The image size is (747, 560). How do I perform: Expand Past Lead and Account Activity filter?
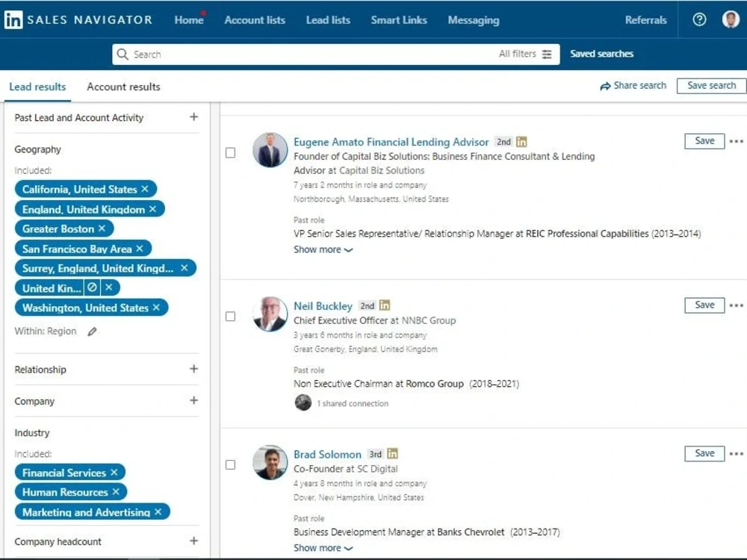[194, 117]
